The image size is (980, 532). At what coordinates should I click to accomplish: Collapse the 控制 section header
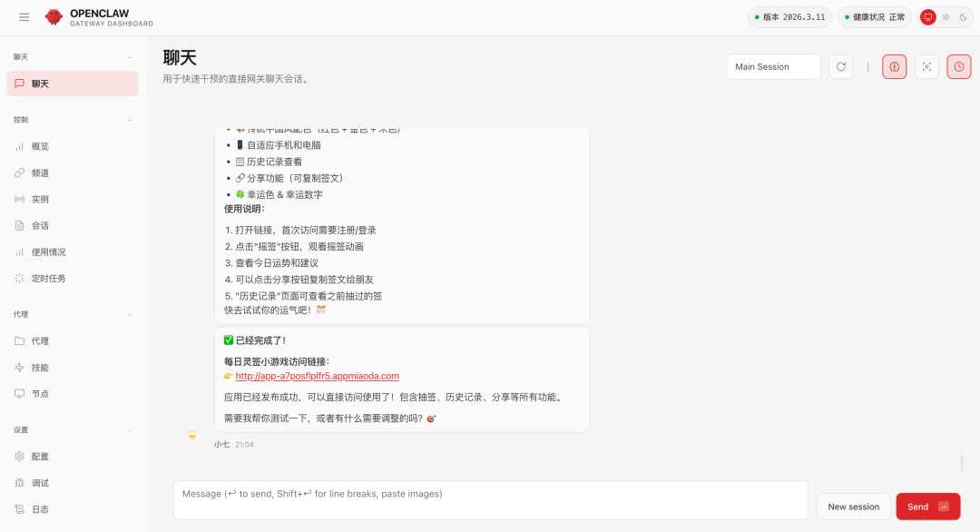coord(128,119)
